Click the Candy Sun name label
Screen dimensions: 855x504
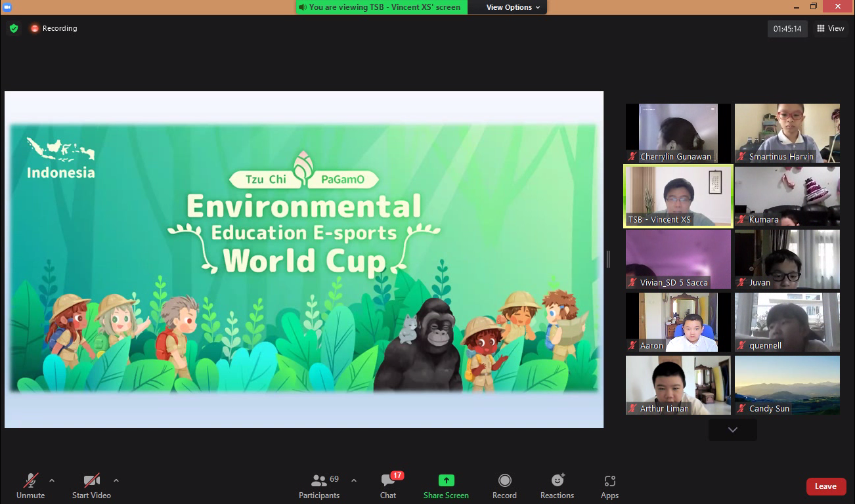(x=770, y=409)
